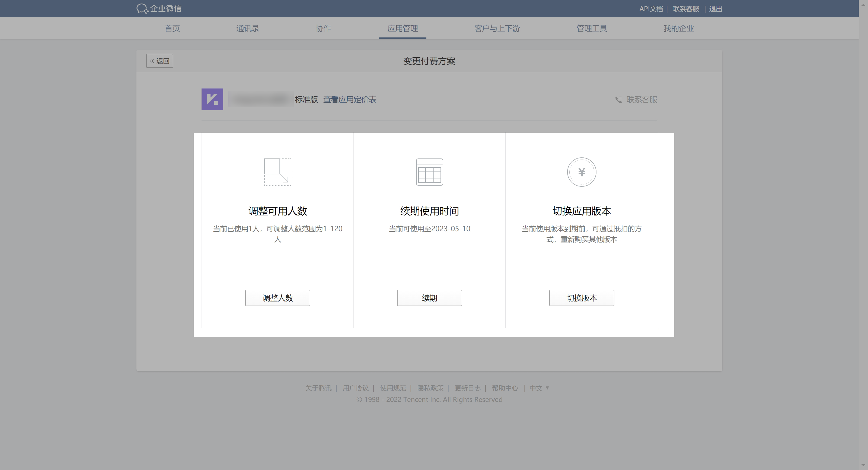The width and height of the screenshot is (868, 470).
Task: Click the WeCom logo icon
Action: [142, 9]
